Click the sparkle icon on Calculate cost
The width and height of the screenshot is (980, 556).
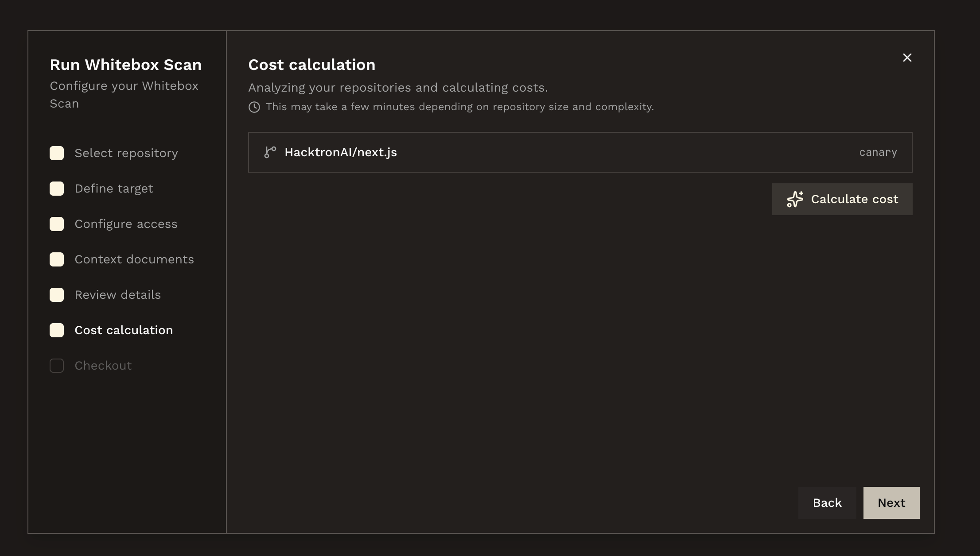tap(795, 199)
